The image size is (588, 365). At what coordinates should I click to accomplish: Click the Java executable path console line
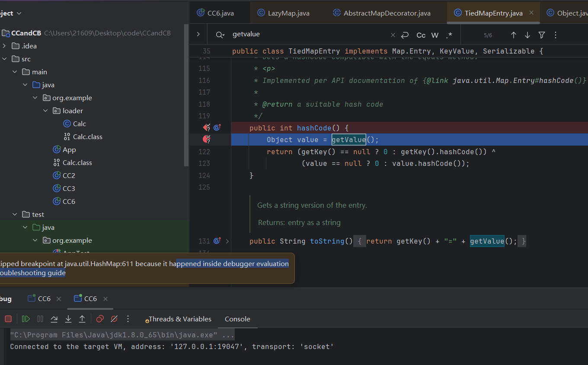[x=122, y=335]
